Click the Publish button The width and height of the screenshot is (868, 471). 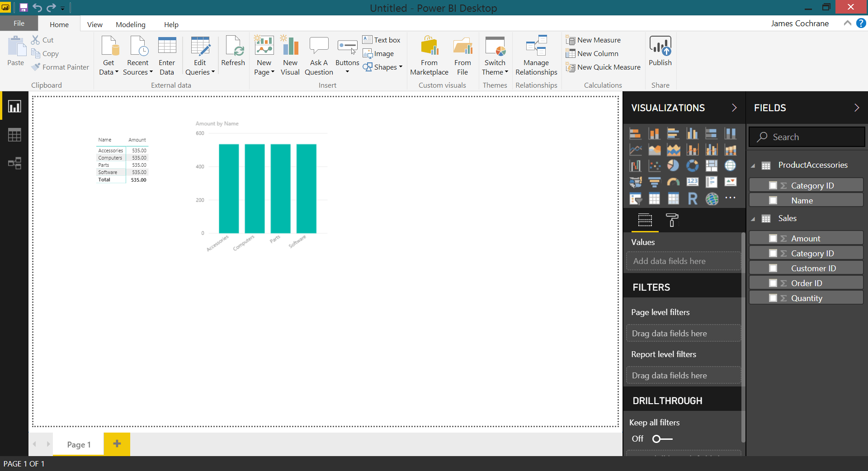pos(660,51)
